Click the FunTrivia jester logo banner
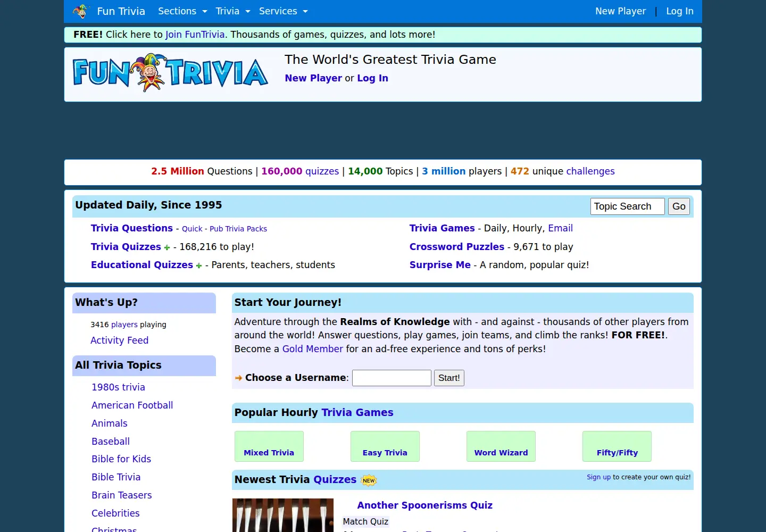The width and height of the screenshot is (766, 532). point(170,73)
